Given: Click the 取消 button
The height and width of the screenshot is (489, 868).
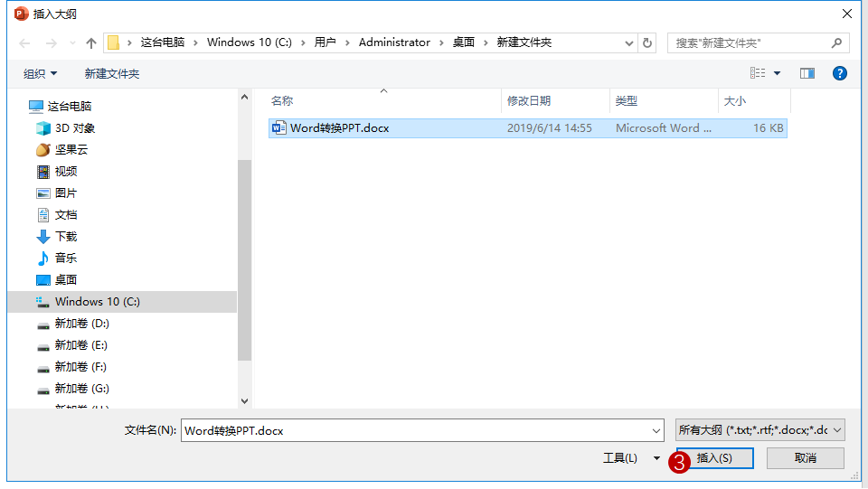Looking at the screenshot, I should click(806, 458).
